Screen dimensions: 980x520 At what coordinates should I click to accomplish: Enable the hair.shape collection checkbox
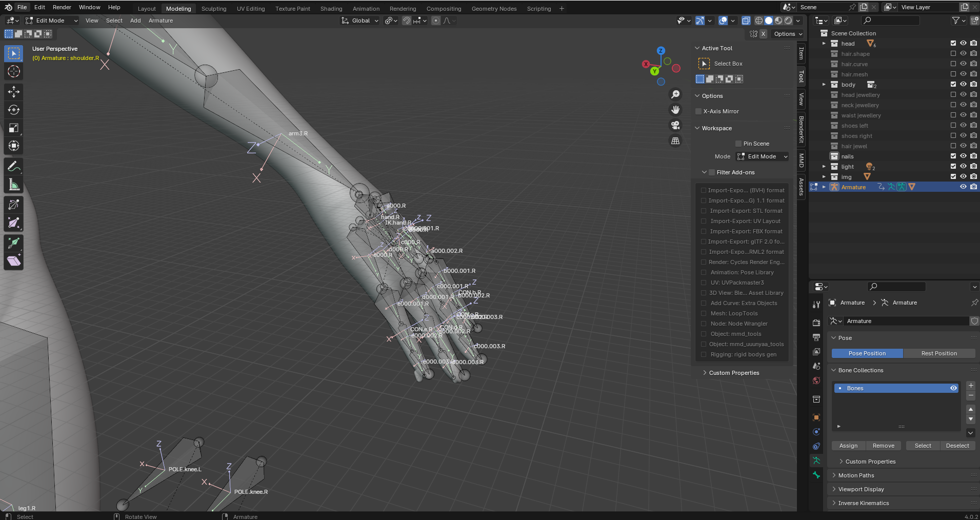coord(953,54)
